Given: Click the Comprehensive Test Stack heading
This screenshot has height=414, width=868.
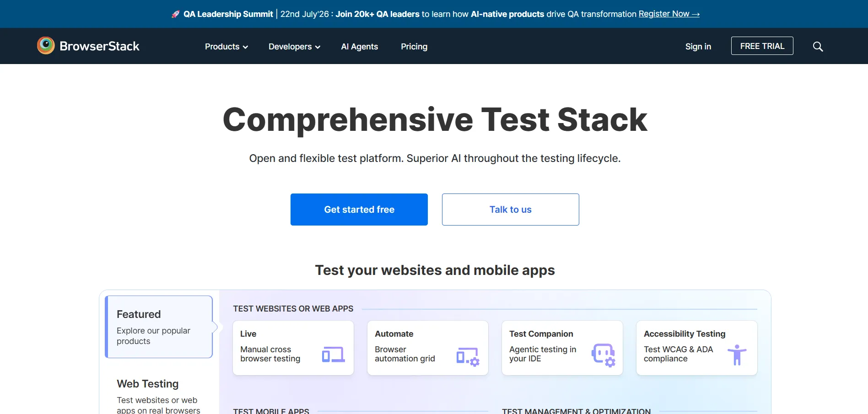Looking at the screenshot, I should 435,120.
